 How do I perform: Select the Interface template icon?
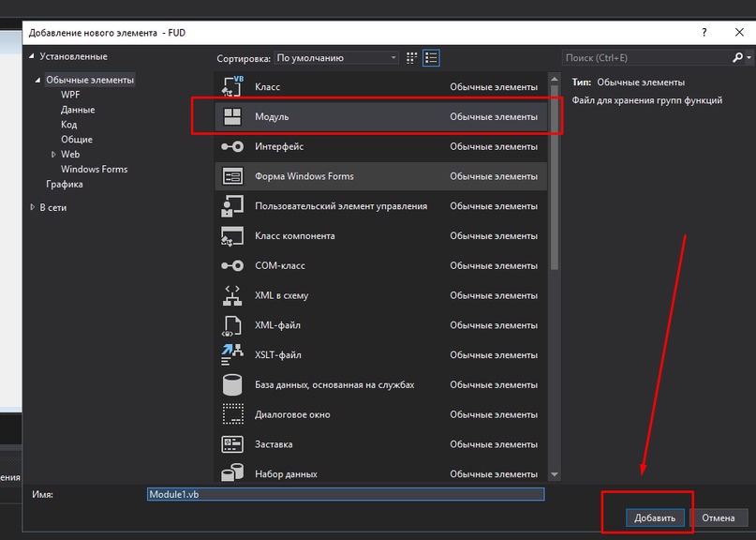pyautogui.click(x=231, y=147)
